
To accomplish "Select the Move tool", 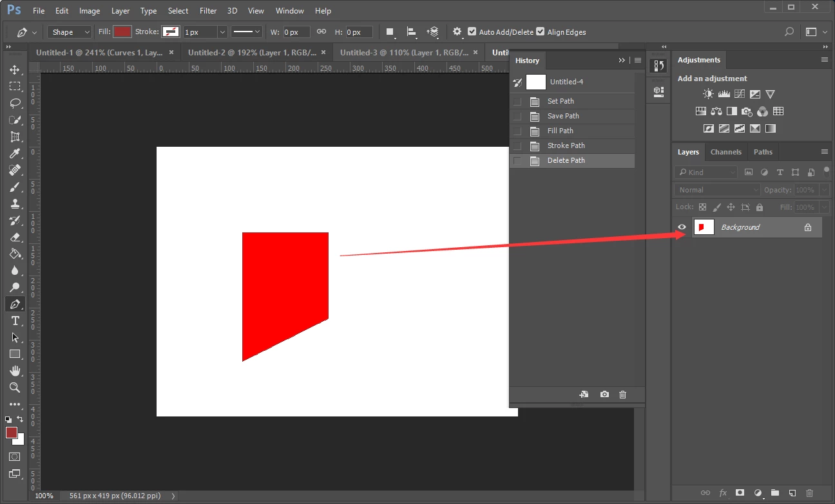I will click(15, 70).
